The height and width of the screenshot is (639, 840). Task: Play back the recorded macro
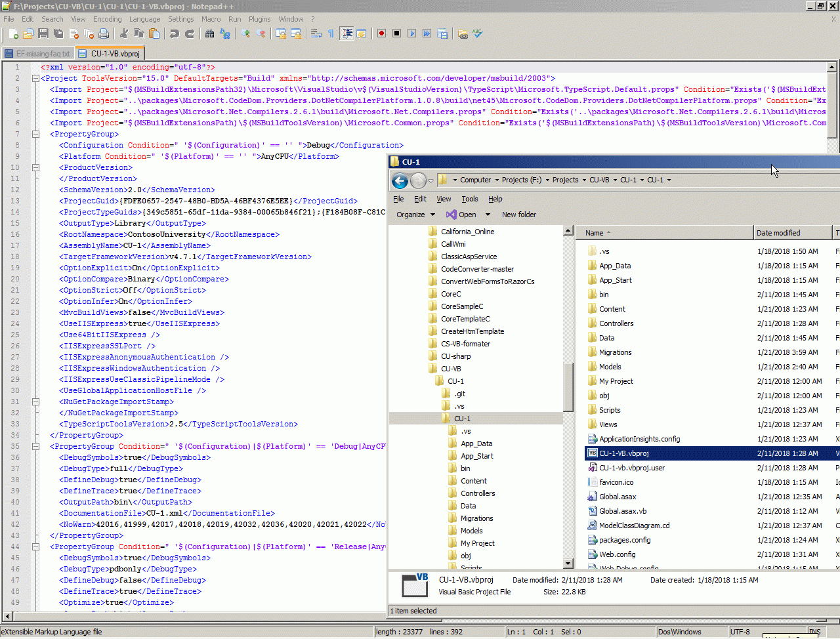coord(411,33)
